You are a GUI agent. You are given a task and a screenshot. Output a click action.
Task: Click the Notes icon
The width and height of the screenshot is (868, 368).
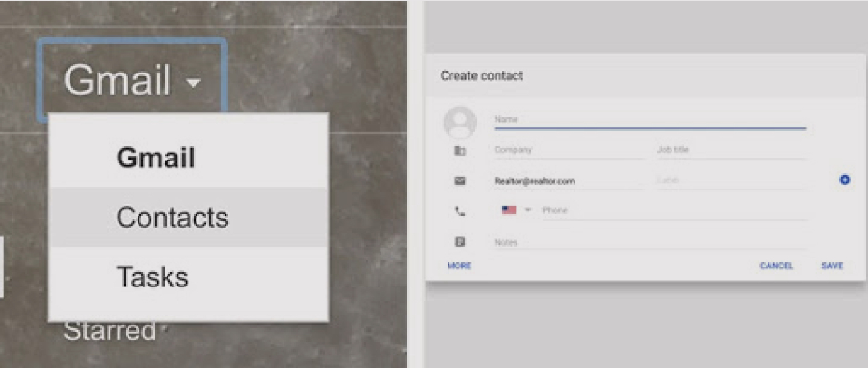point(460,242)
